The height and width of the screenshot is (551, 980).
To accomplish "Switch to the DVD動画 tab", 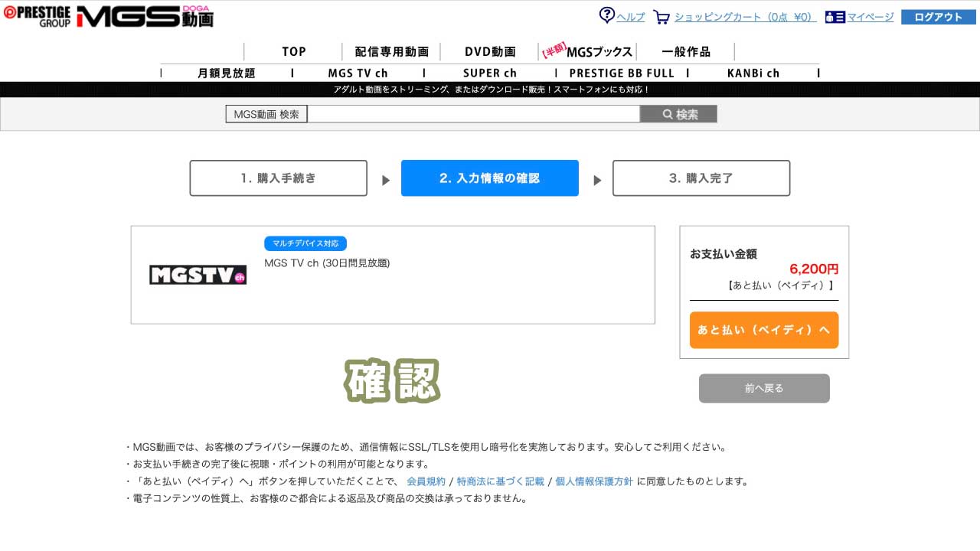I will [x=489, y=51].
